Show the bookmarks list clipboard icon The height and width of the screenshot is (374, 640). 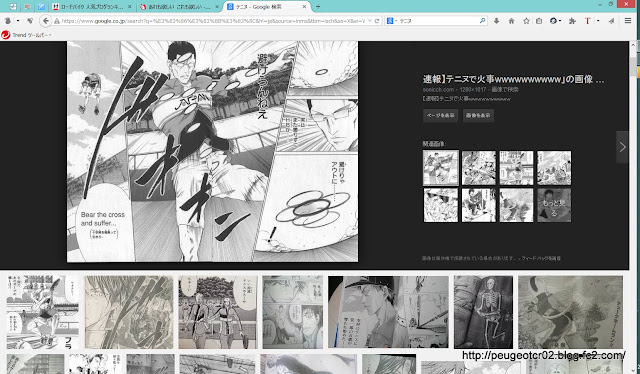coord(539,21)
